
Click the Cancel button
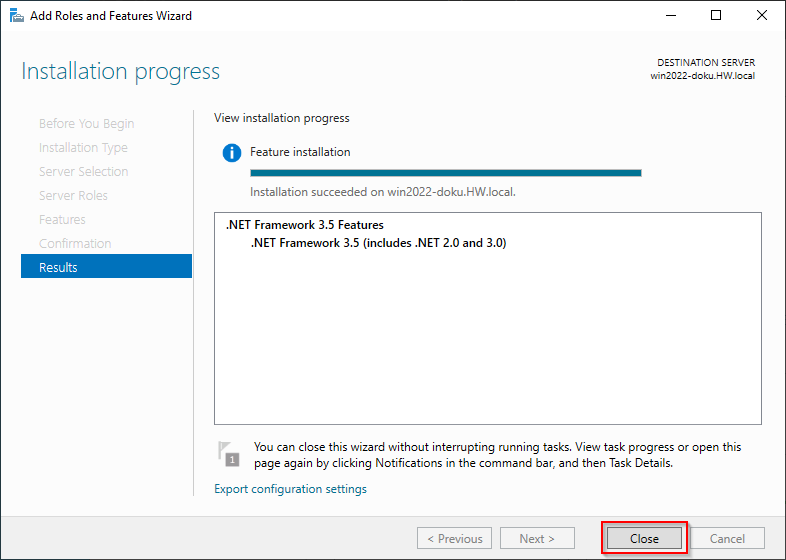[x=727, y=538]
